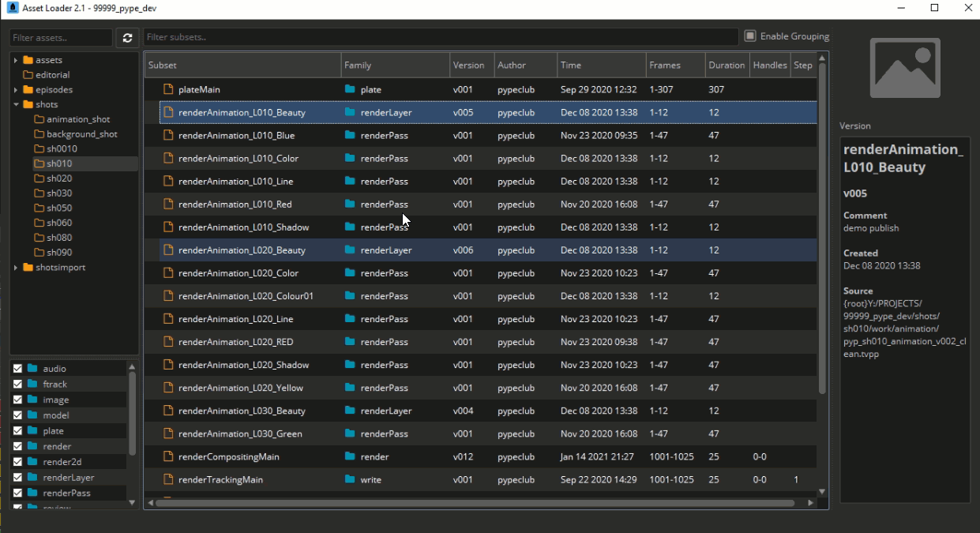Screen dimensions: 980x533
Task: Click the sh010 folder icon
Action: tap(39, 163)
